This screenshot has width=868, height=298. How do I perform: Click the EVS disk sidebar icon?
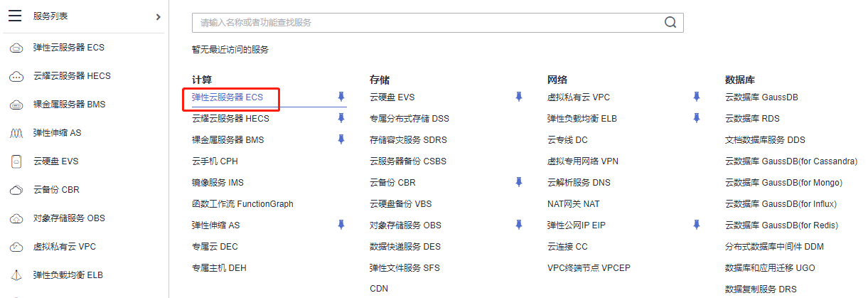(16, 161)
